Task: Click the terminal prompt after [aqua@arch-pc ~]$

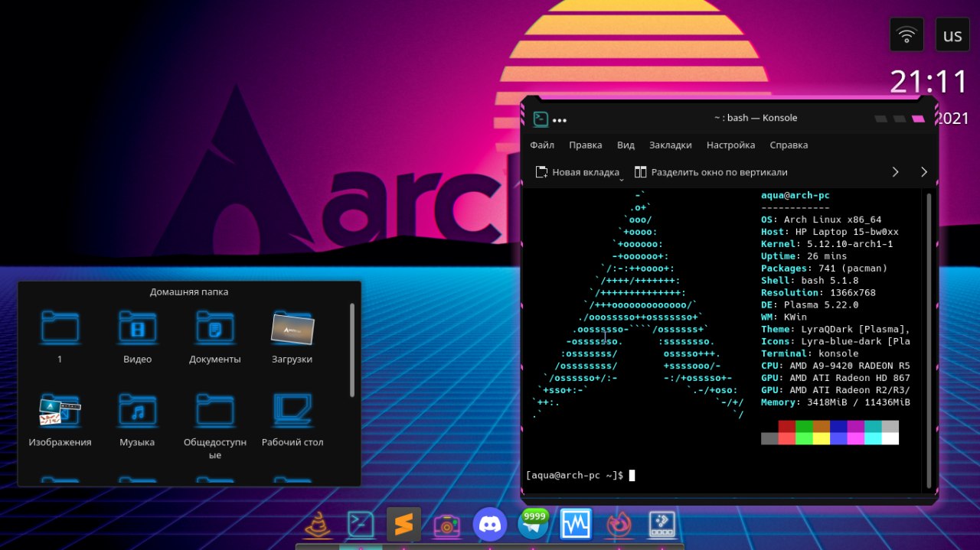Action: click(x=632, y=476)
